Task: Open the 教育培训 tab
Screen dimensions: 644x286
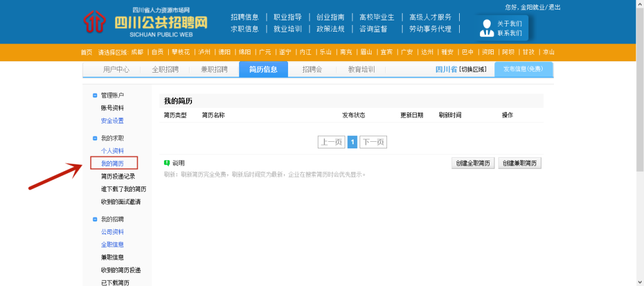Action: pyautogui.click(x=361, y=70)
